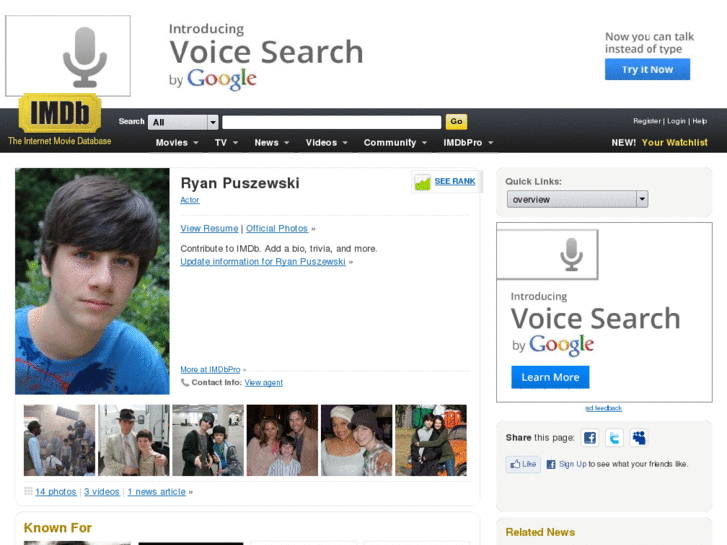Image resolution: width=727 pixels, height=545 pixels.
Task: Click the small Facebook icon beside Sign Up
Action: click(551, 464)
